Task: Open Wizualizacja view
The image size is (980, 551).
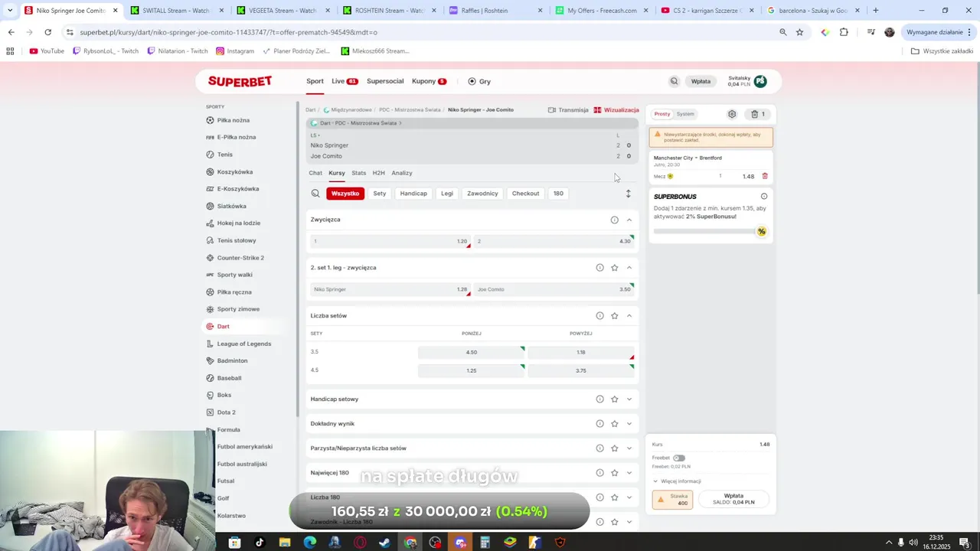Action: click(616, 110)
